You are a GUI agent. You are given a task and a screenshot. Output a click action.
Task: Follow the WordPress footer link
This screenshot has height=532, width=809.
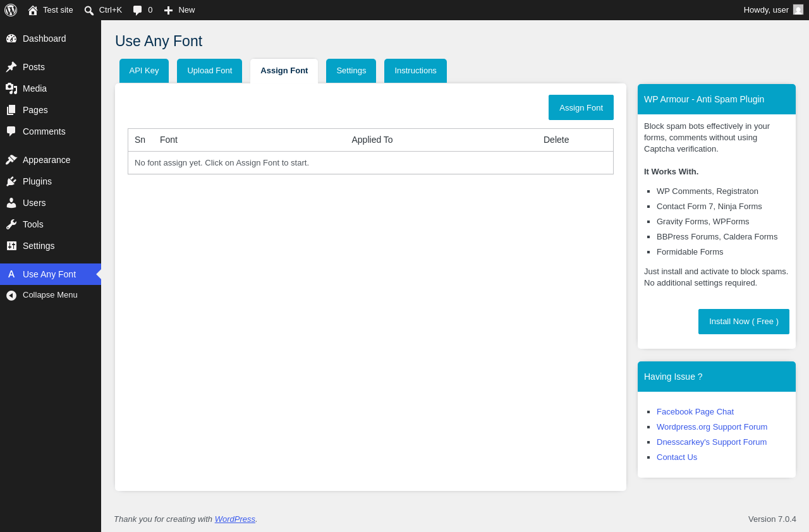[x=235, y=519]
